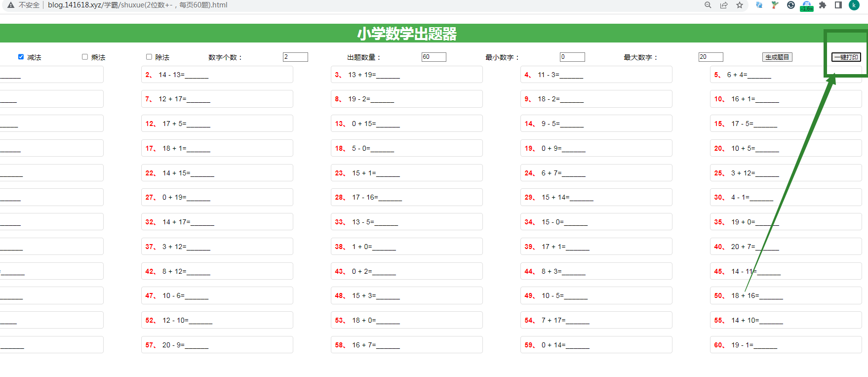Click question 5 '6 + 4='

[786, 75]
